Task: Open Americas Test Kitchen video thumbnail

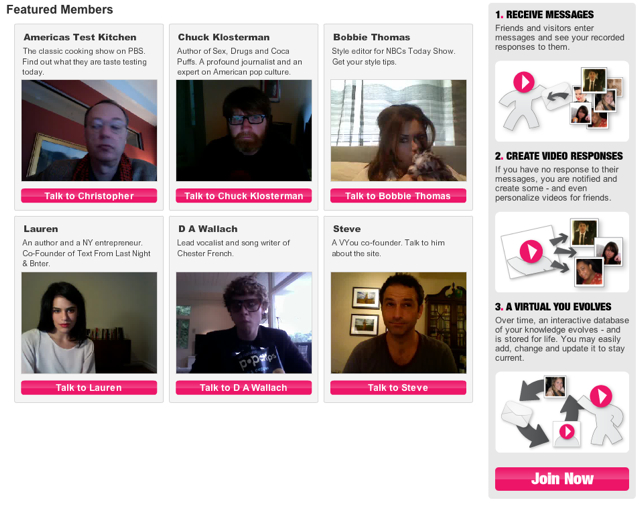Action: click(89, 130)
